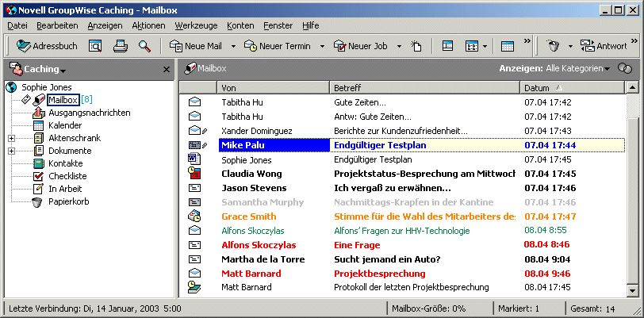Open the Fenster menu
The width and height of the screenshot is (644, 318).
tap(278, 25)
